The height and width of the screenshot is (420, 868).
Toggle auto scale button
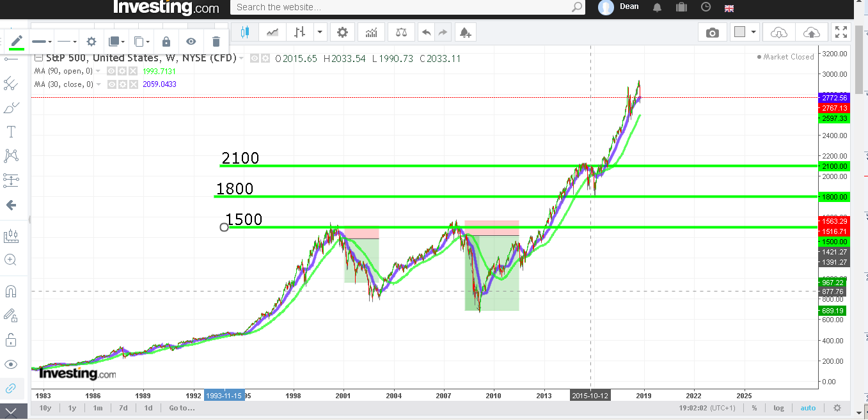tap(808, 408)
